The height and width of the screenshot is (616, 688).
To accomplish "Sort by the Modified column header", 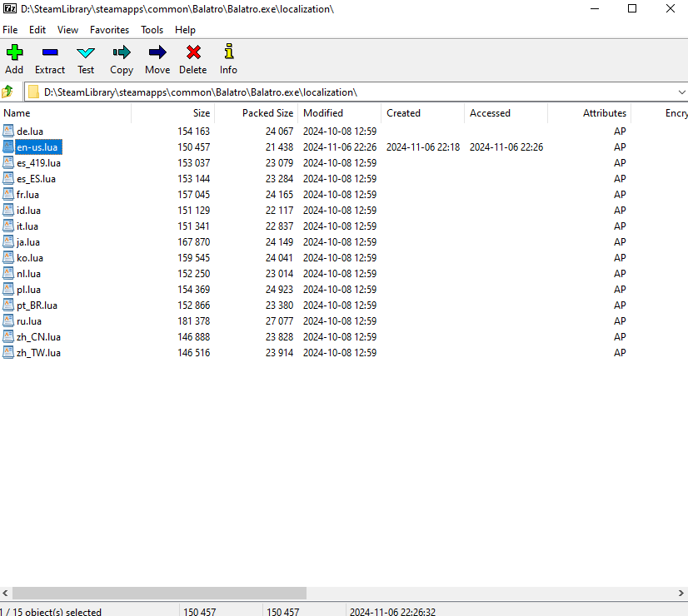I will point(339,113).
